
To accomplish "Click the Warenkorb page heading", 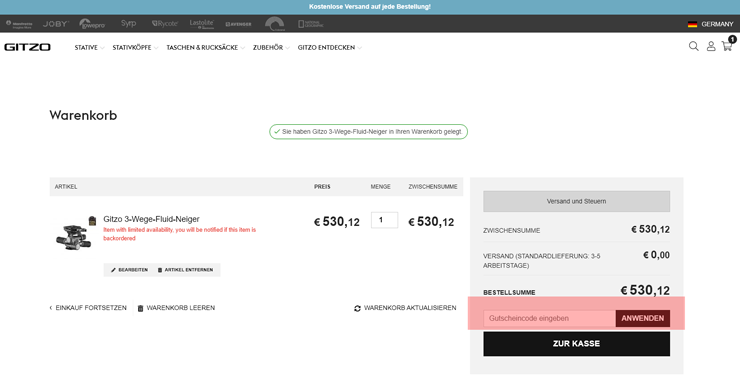I will [x=83, y=115].
